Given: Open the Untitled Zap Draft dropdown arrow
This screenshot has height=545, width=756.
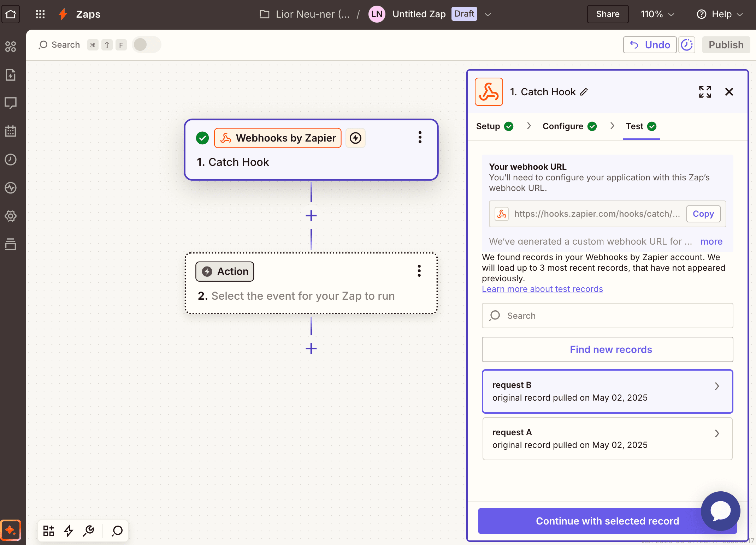Looking at the screenshot, I should tap(488, 14).
